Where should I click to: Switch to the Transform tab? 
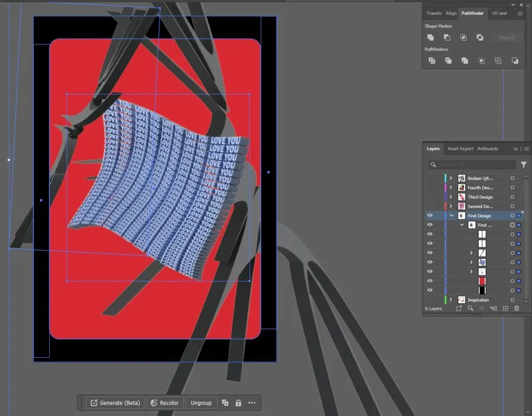(x=434, y=13)
